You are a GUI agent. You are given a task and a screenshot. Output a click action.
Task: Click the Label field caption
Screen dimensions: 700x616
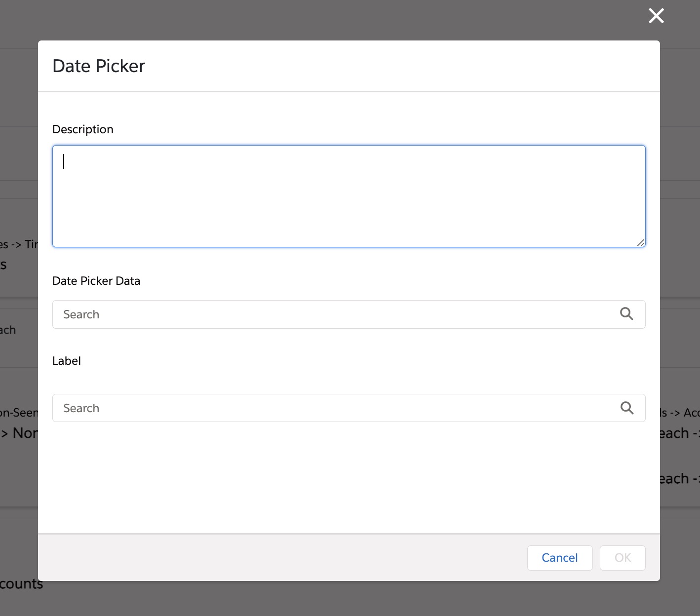click(x=67, y=361)
